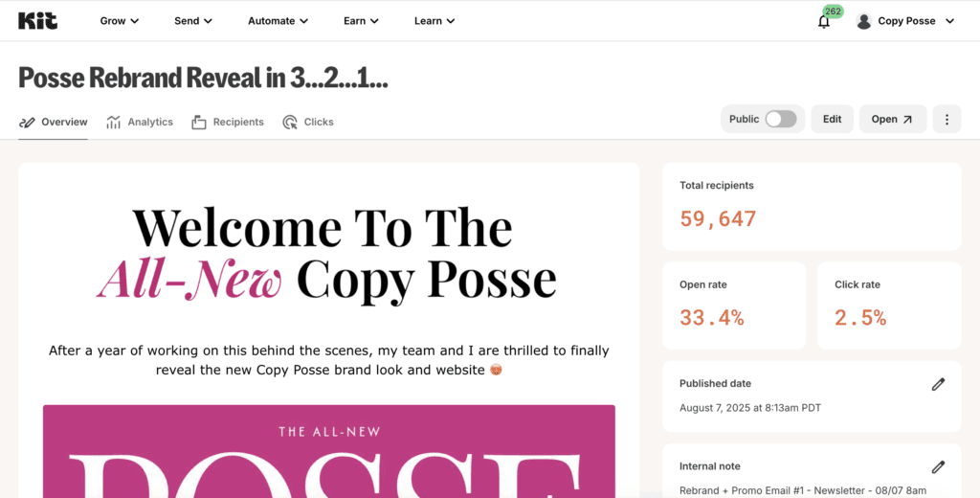
Task: Switch to the Recipients tab
Action: pyautogui.click(x=228, y=122)
